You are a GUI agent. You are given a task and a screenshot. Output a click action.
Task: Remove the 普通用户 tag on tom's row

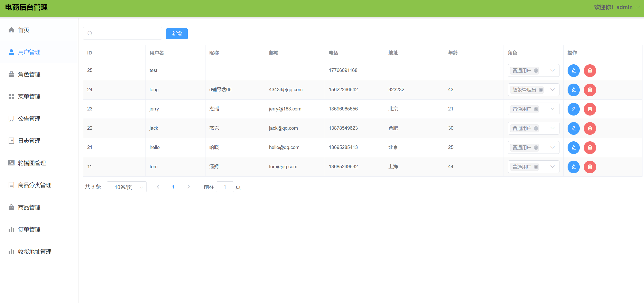click(x=536, y=167)
